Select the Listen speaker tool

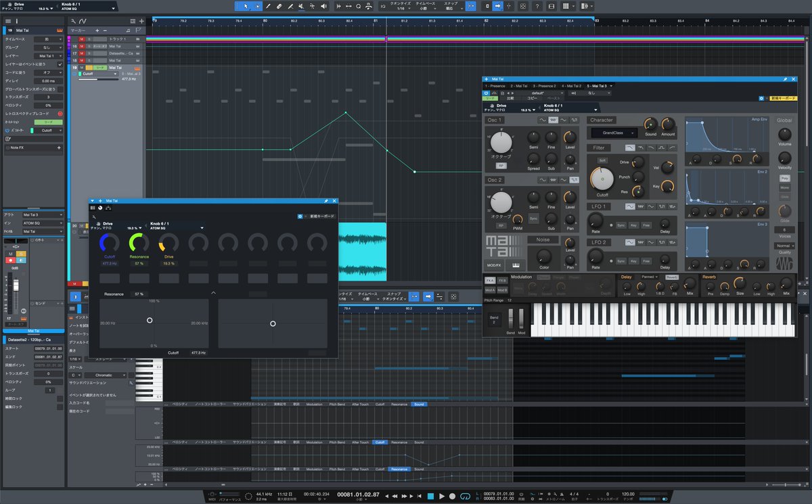pyautogui.click(x=323, y=6)
